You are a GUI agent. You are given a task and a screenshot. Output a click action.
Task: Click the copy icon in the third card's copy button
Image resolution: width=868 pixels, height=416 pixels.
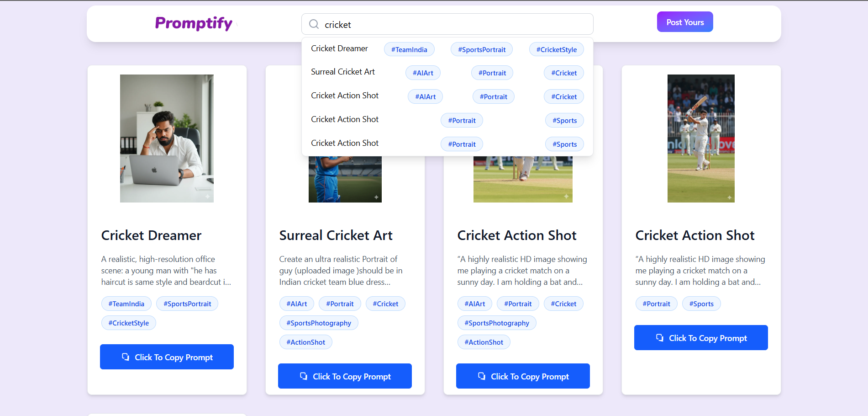pos(482,376)
